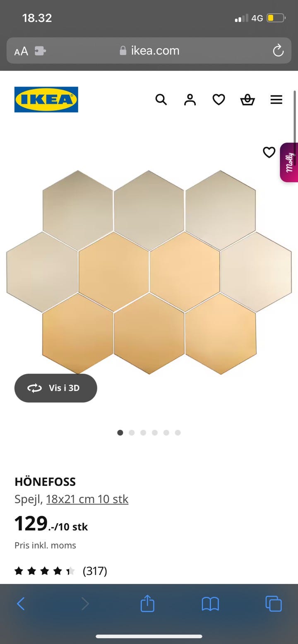Open the Molly side tab

[289, 162]
